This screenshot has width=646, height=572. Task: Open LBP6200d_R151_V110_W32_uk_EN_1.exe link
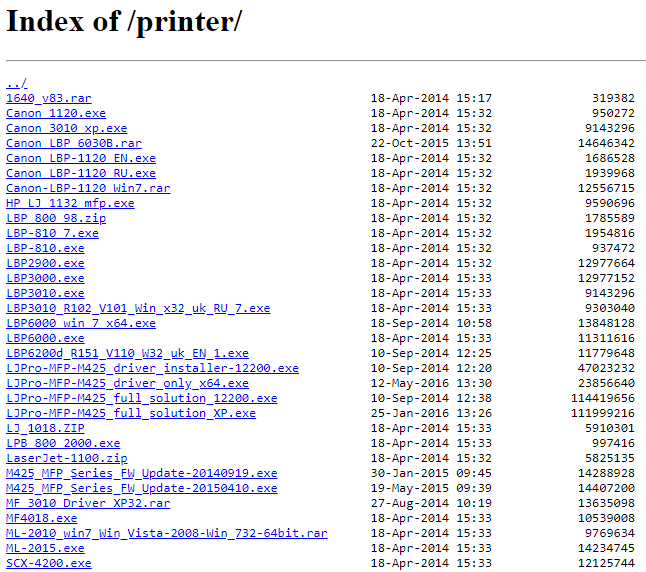[127, 353]
